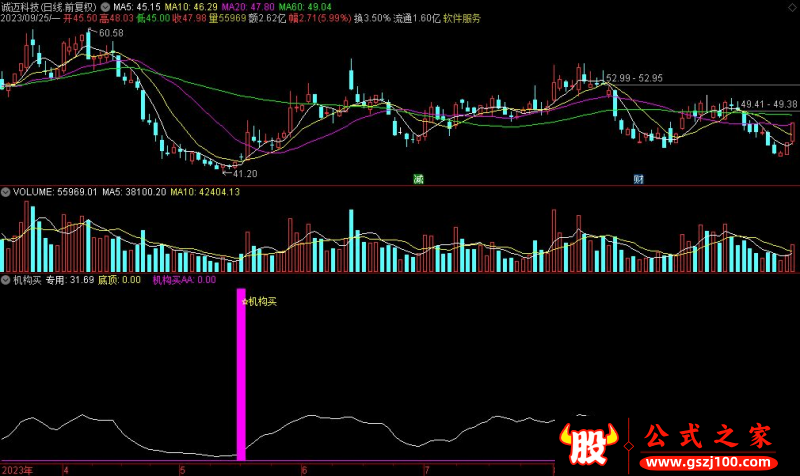Click the VOLUME: 55969.01 label
The width and height of the screenshot is (800, 476).
point(55,192)
